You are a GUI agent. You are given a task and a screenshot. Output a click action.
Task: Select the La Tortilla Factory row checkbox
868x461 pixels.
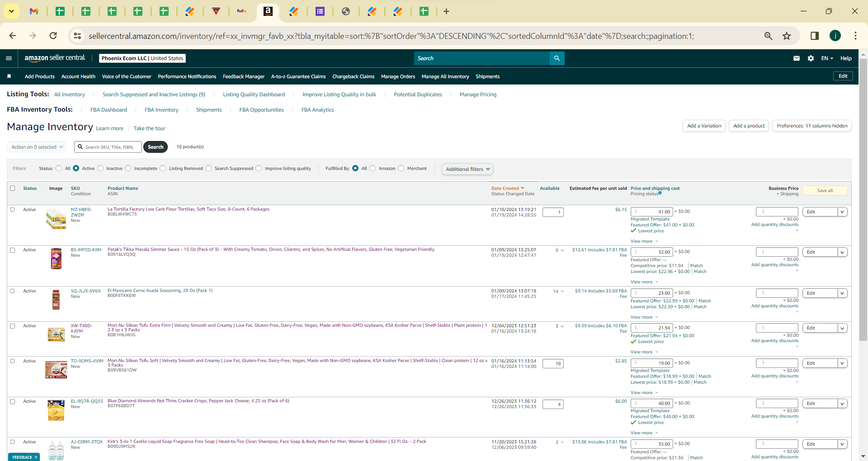[x=13, y=210]
